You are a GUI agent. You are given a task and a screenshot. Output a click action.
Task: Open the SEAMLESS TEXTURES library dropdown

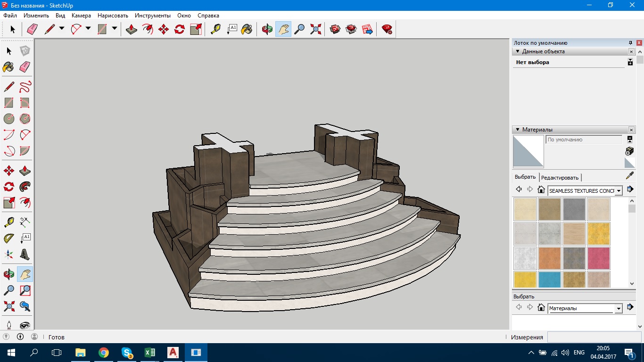[619, 191]
